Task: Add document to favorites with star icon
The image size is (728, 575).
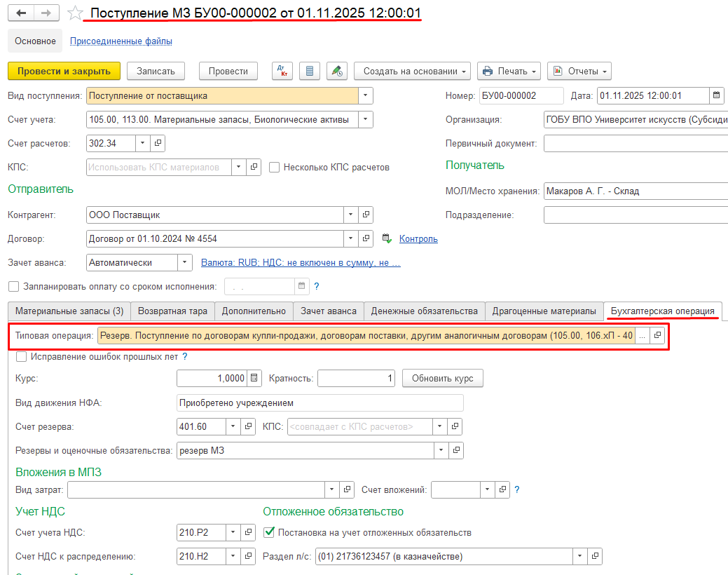Action: tap(75, 13)
